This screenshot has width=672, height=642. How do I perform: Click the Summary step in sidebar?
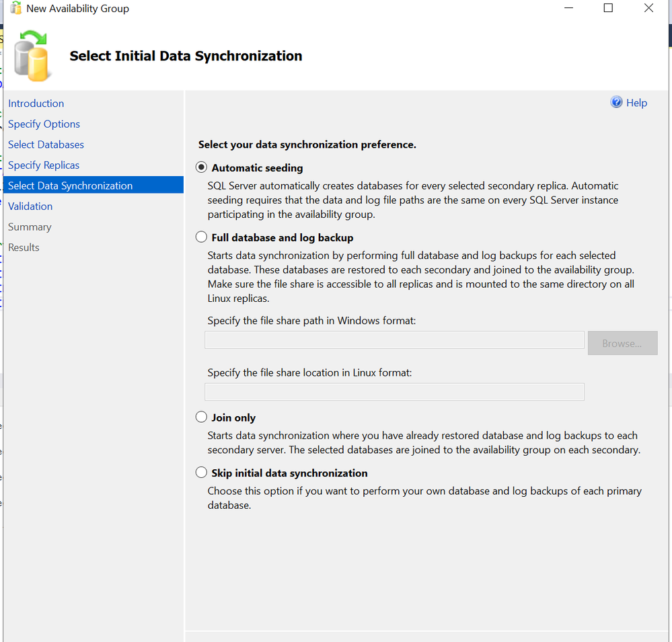(30, 227)
